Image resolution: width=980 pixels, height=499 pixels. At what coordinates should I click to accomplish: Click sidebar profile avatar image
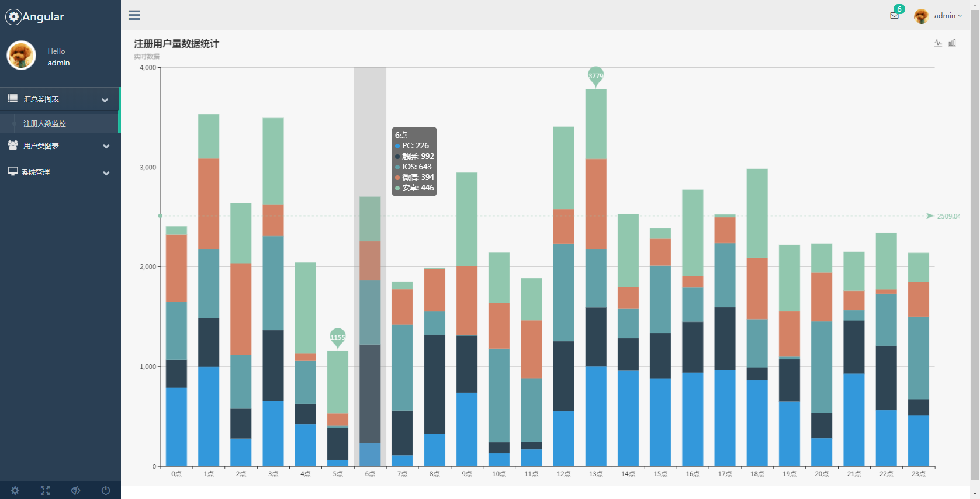(x=21, y=56)
